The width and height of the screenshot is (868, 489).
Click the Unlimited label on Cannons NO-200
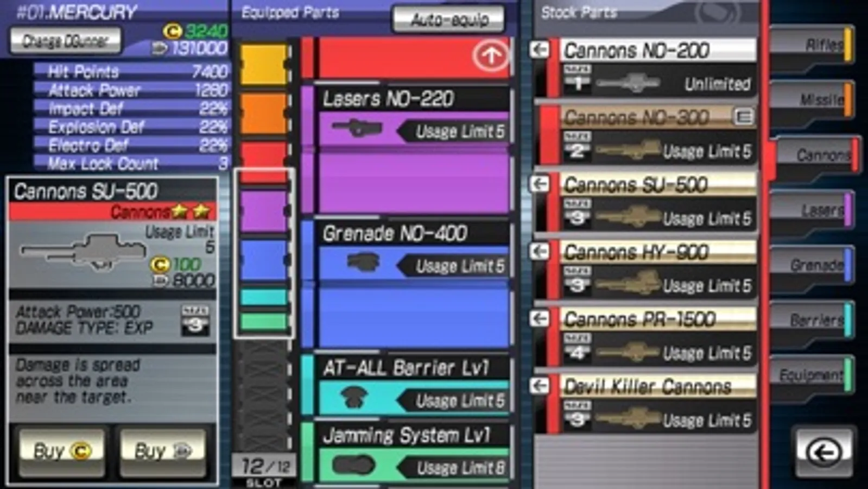(718, 84)
